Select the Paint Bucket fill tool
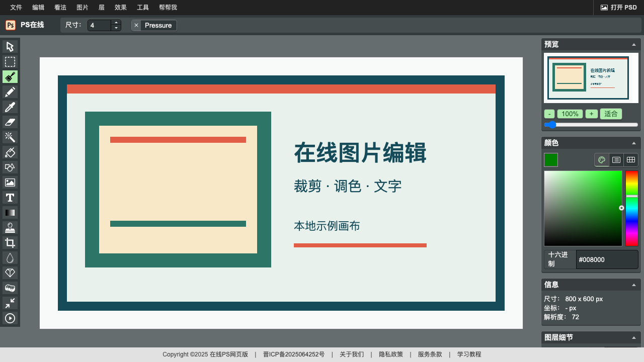Screen dimensions: 644x362 coord(10,152)
